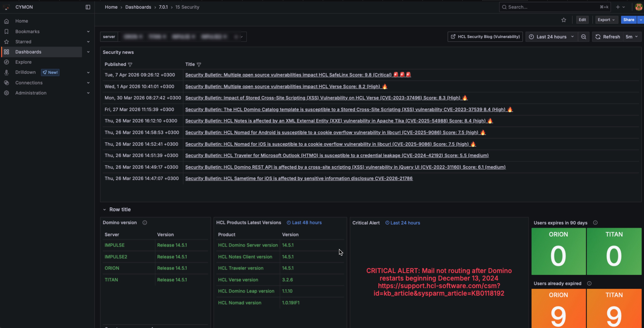Open the 5m refresh interval dropdown

[632, 37]
